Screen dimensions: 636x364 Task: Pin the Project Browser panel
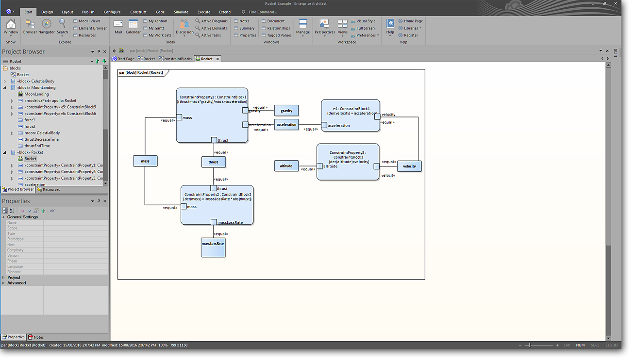coord(99,52)
